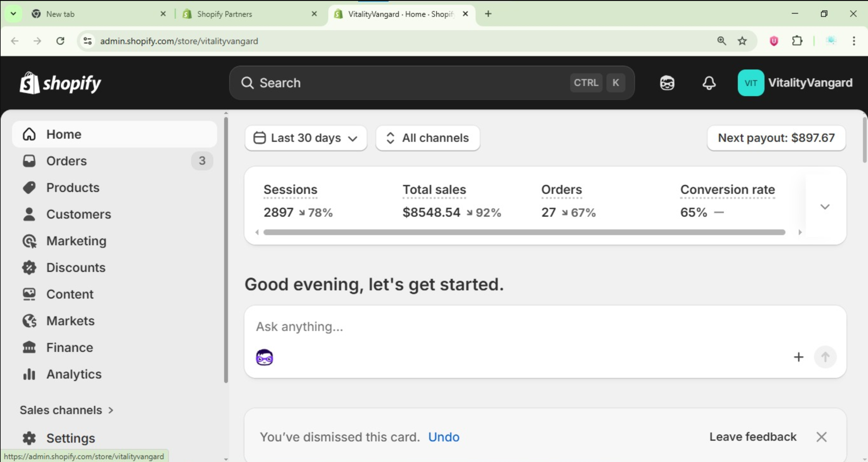Click the Sidekick avatar in ask box
868x462 pixels.
coord(264,357)
